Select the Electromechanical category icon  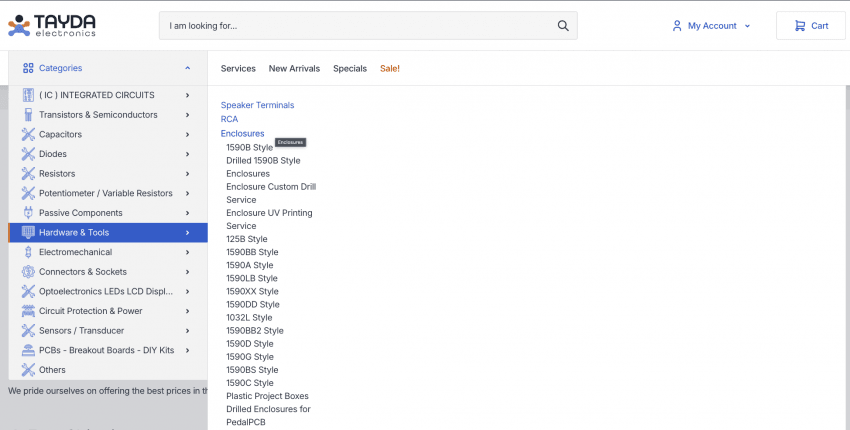(28, 252)
